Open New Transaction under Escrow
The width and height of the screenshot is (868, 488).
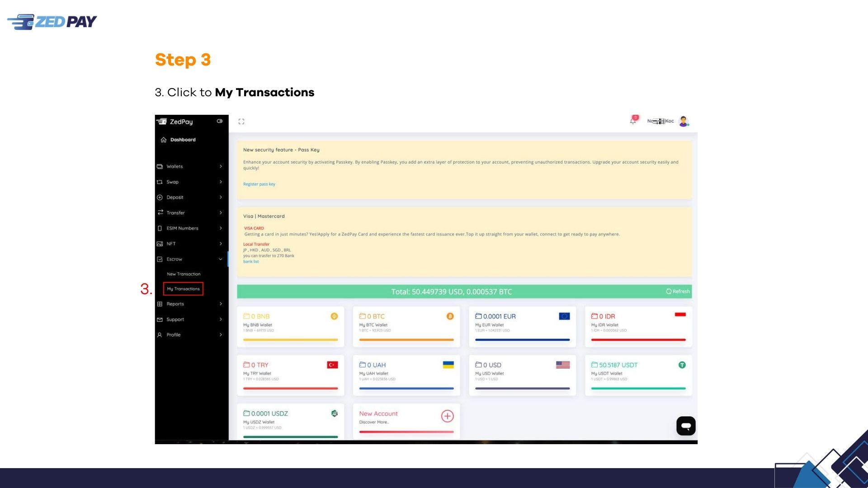click(184, 274)
